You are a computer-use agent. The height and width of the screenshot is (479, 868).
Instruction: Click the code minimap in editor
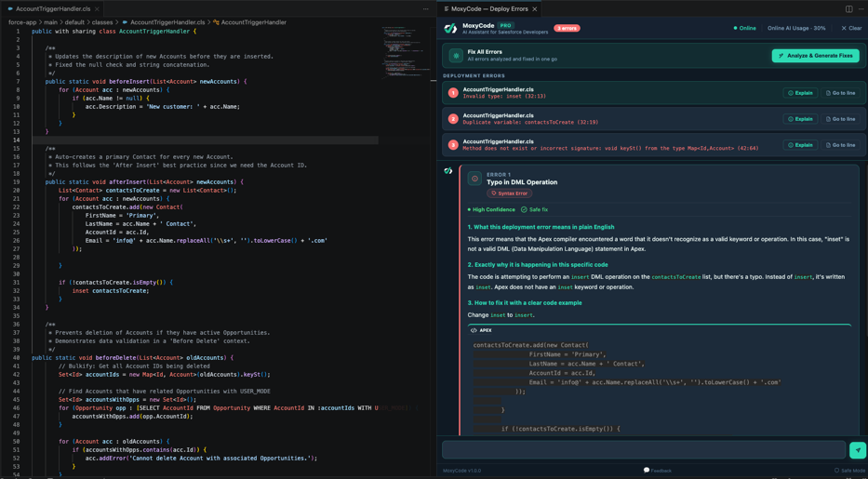point(406,51)
